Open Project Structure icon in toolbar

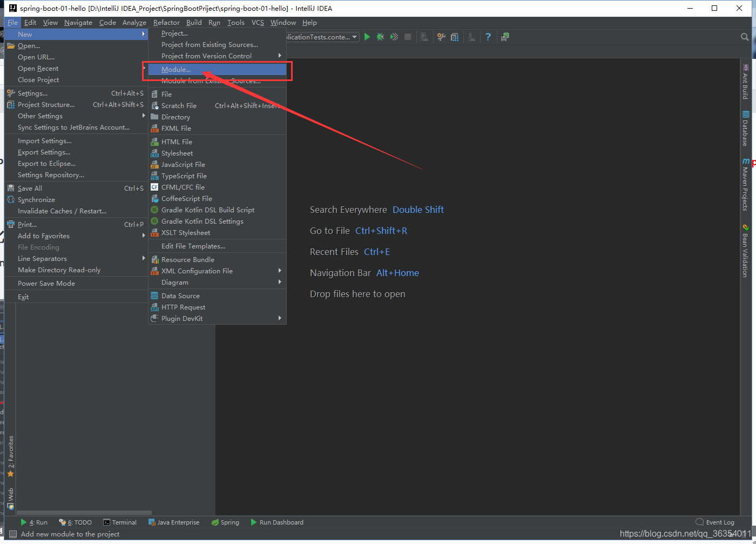[455, 37]
